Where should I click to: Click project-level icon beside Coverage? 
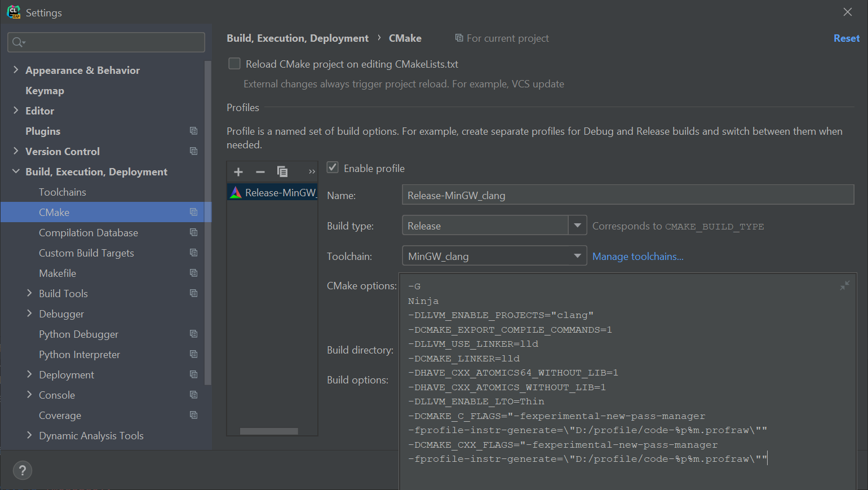click(x=194, y=415)
